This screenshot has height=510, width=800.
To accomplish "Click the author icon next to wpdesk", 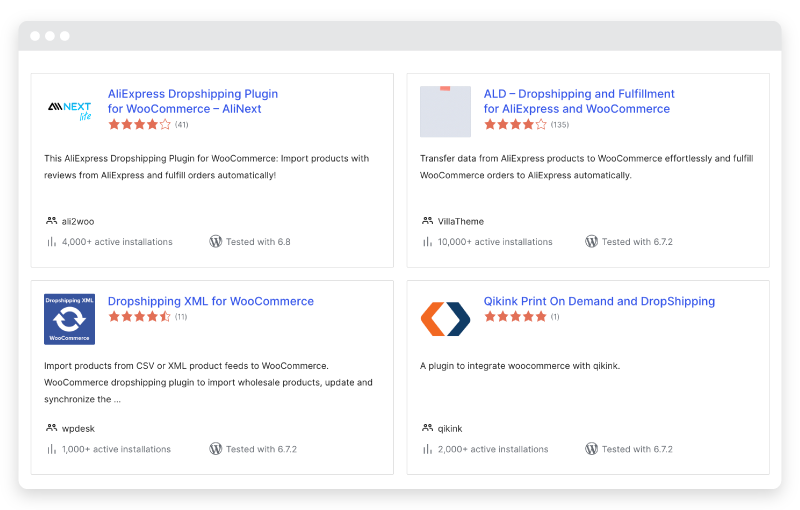I will [52, 428].
